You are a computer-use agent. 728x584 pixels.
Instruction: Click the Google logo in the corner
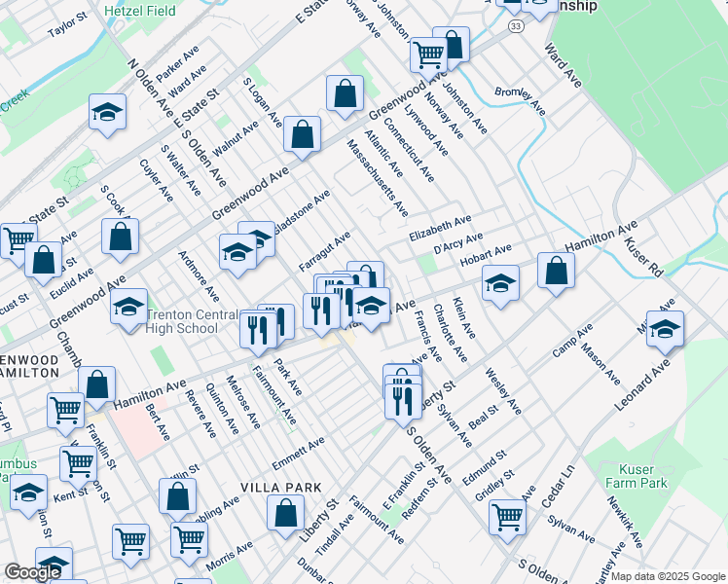pos(32,572)
